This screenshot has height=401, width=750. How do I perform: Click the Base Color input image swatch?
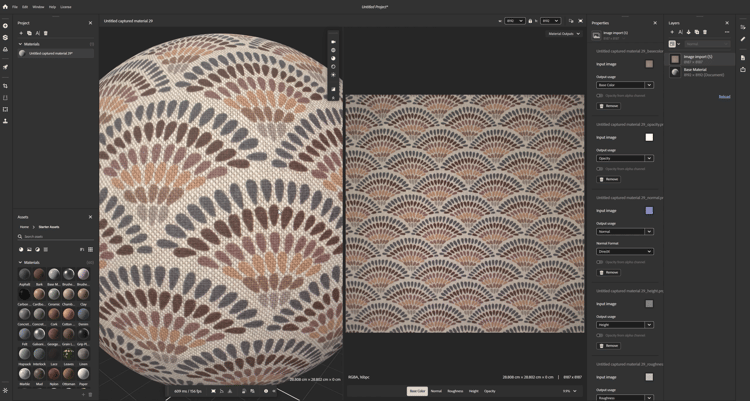tap(649, 64)
